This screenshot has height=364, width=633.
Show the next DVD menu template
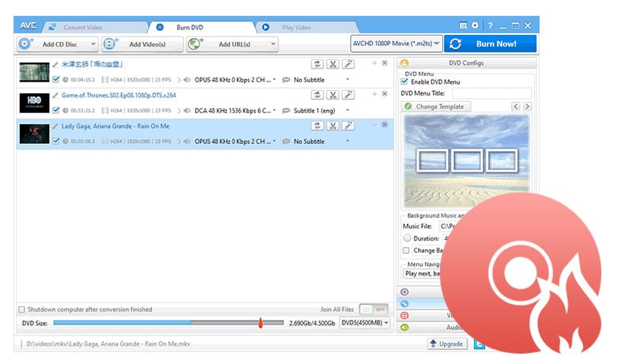pos(527,107)
